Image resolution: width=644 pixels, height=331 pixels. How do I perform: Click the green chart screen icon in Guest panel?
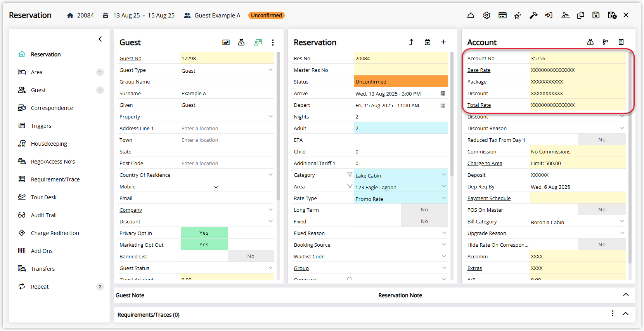point(258,42)
